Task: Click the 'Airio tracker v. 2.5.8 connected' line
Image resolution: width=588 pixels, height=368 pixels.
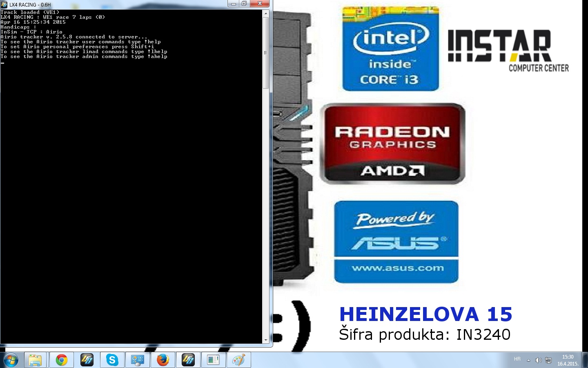Action: (x=74, y=37)
